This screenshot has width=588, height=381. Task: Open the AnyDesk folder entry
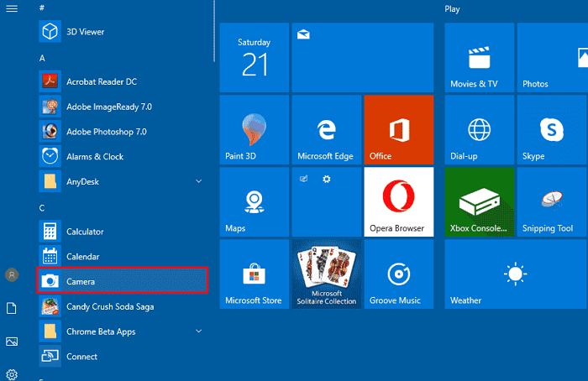click(123, 181)
